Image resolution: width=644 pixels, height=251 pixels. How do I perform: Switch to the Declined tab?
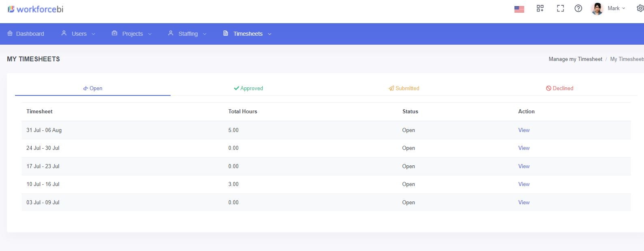[560, 88]
